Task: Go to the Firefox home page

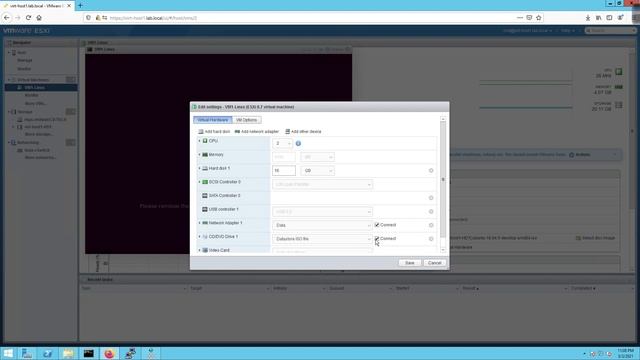Action: pyautogui.click(x=39, y=18)
